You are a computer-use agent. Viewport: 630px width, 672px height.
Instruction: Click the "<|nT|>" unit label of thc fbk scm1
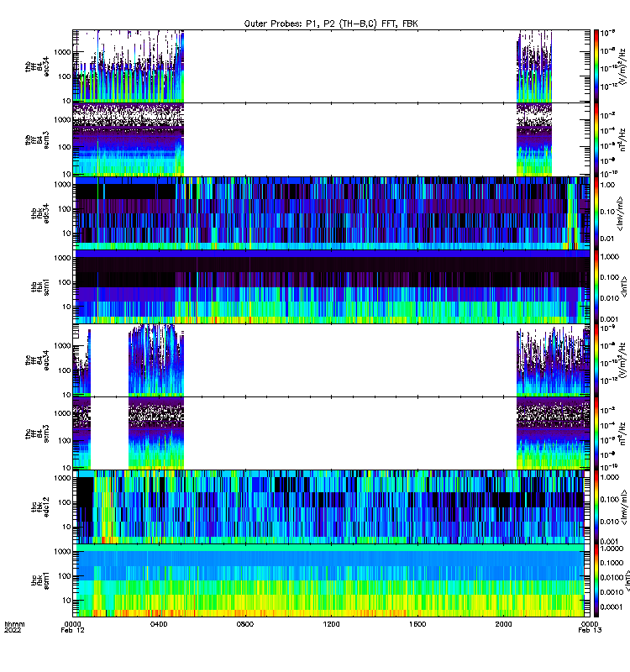[626, 580]
